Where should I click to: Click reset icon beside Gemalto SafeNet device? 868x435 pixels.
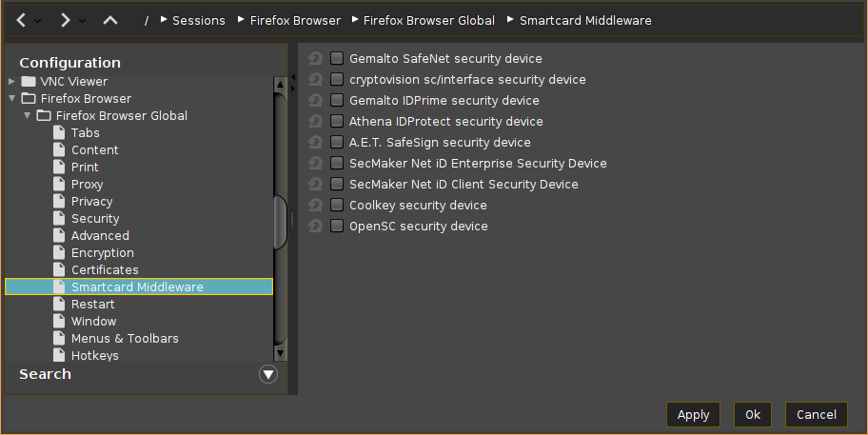click(316, 59)
